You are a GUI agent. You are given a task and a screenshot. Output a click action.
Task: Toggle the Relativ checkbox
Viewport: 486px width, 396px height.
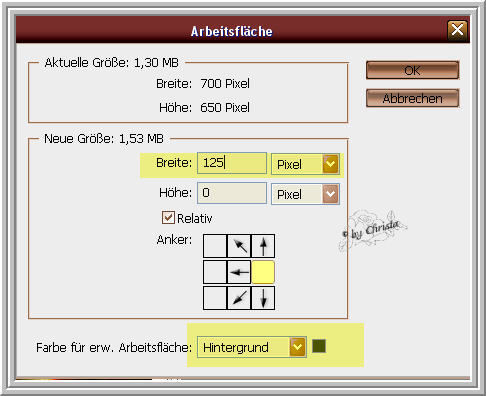168,218
